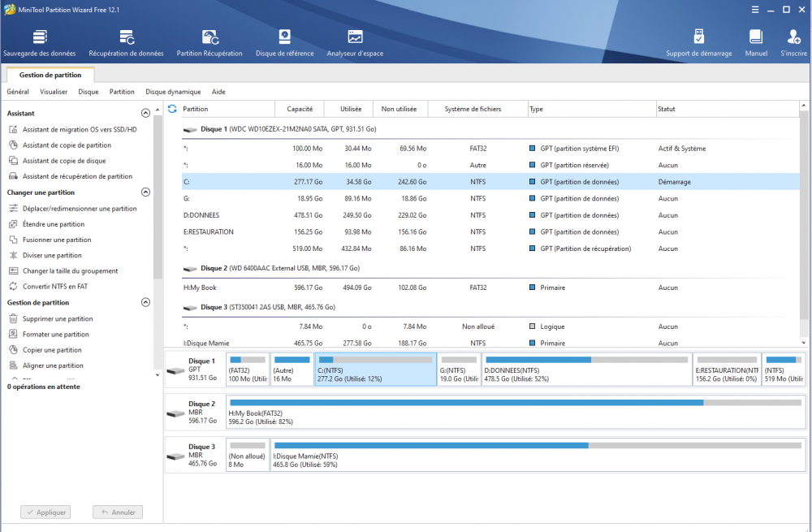Open the Disque menu

(x=88, y=92)
